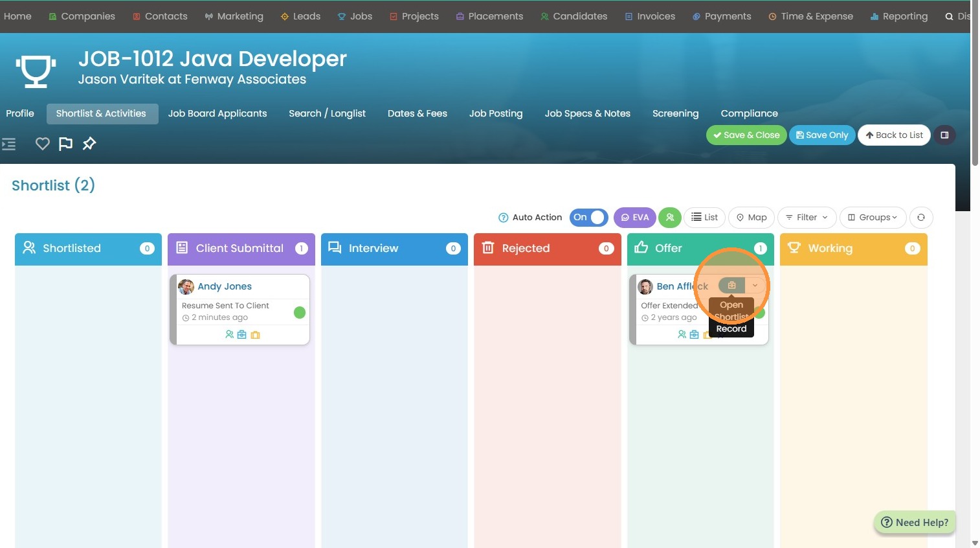Image resolution: width=980 pixels, height=548 pixels.
Task: Open Payments in the top navigation
Action: 722,16
